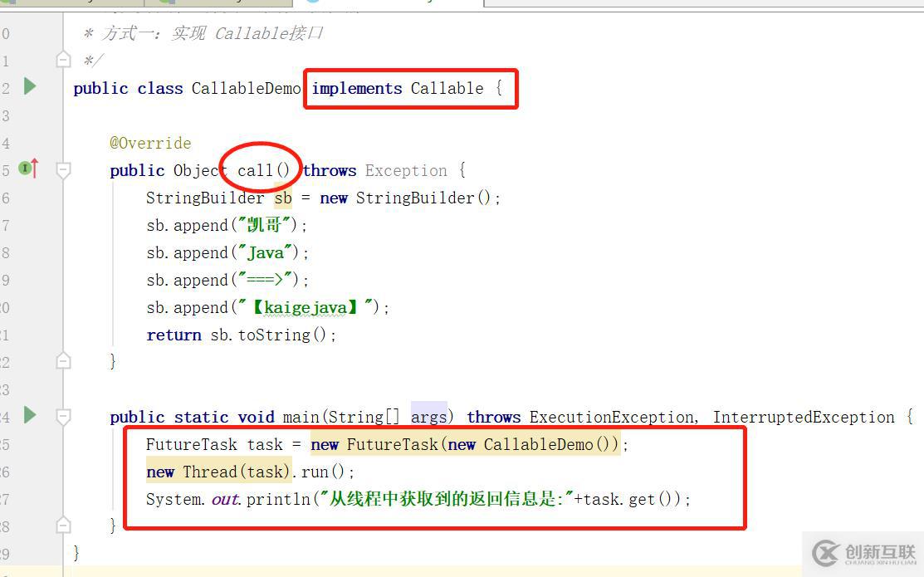924x577 pixels.
Task: Click ExecutionException in throws clause
Action: [x=612, y=418]
